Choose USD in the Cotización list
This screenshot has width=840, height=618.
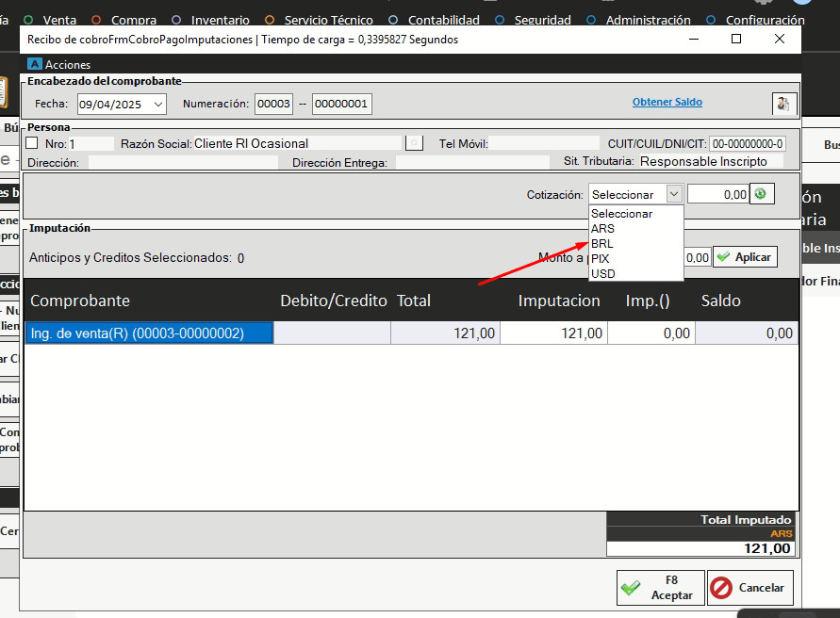coord(603,273)
